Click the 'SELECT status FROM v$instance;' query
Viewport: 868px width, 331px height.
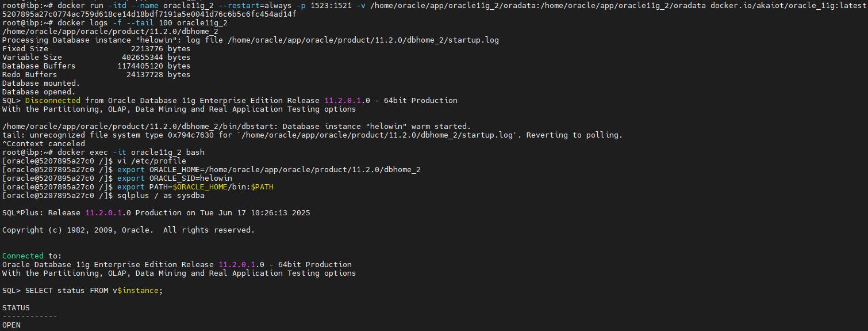(94, 291)
